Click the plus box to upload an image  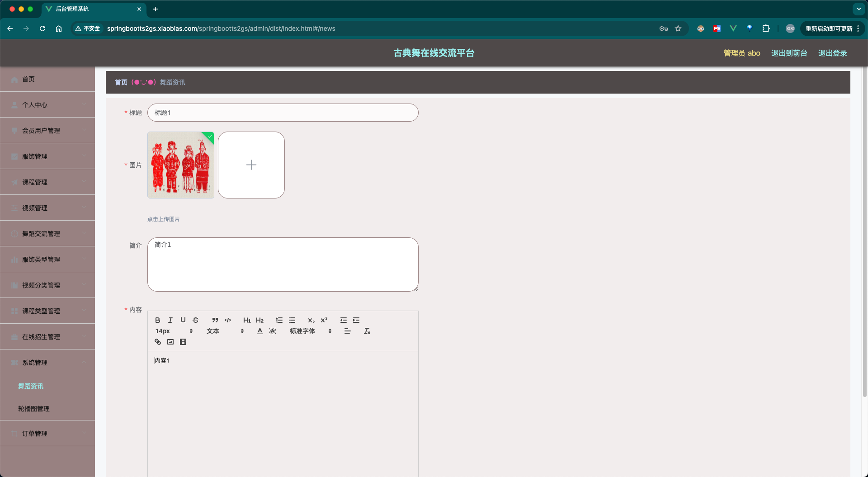tap(251, 165)
